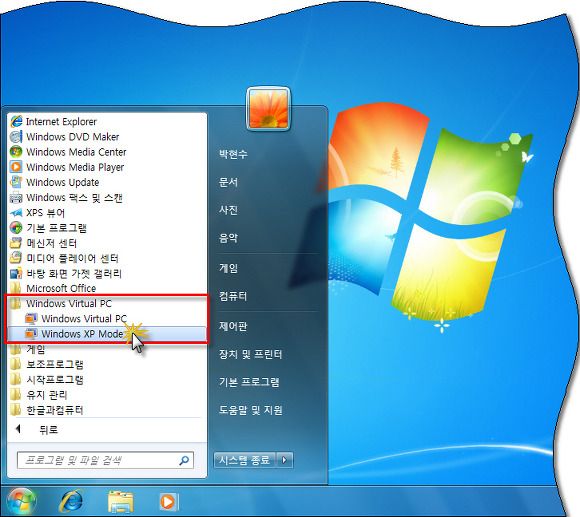The width and height of the screenshot is (580, 517).
Task: Expand the 한글과컴퓨터 folder
Action: click(47, 410)
